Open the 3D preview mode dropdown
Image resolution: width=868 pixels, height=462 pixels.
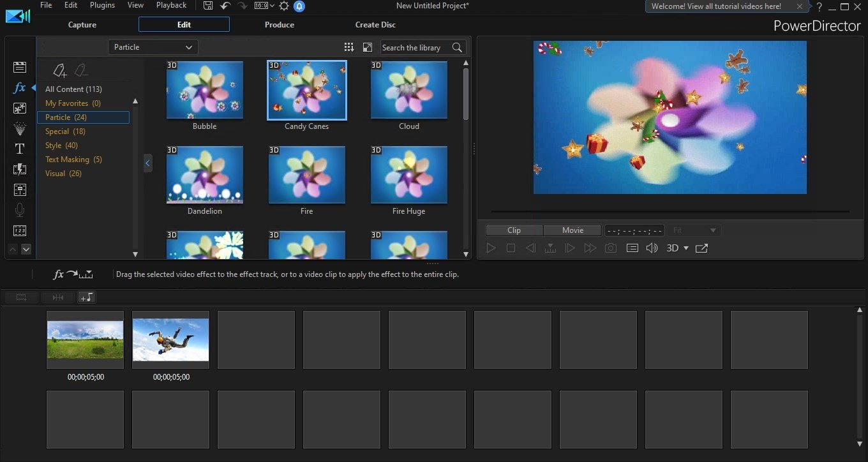coord(678,248)
